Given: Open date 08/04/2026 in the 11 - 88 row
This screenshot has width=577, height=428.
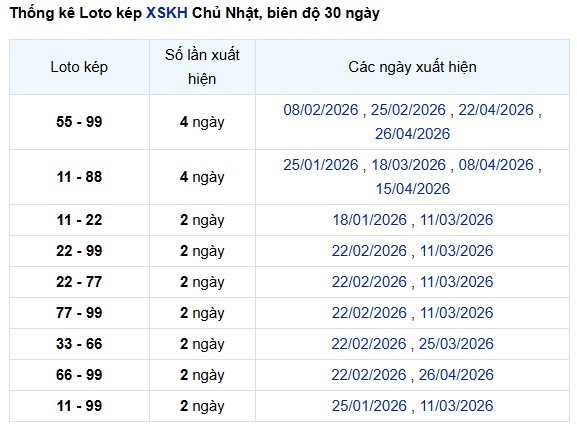Looking at the screenshot, I should coord(496,165).
